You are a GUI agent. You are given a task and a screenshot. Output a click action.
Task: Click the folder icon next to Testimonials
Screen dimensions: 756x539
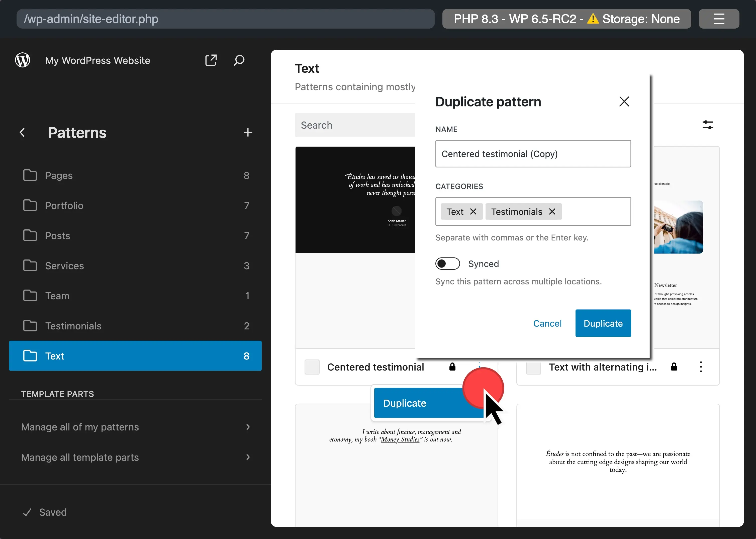pos(30,325)
